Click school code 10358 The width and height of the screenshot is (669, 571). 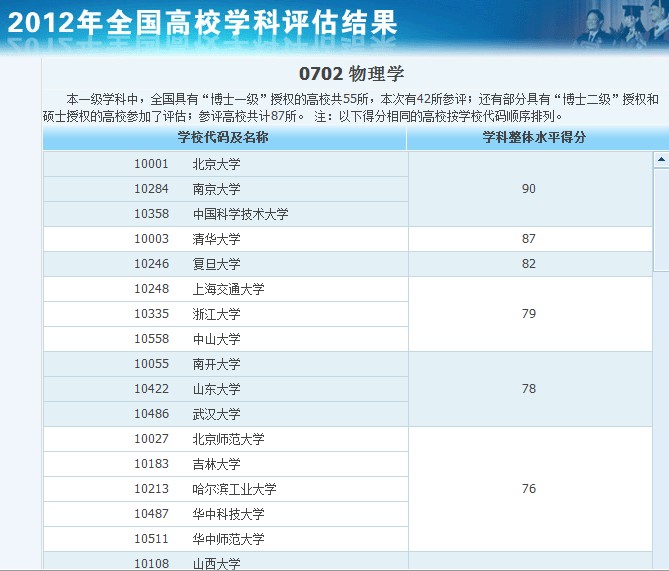coord(151,214)
